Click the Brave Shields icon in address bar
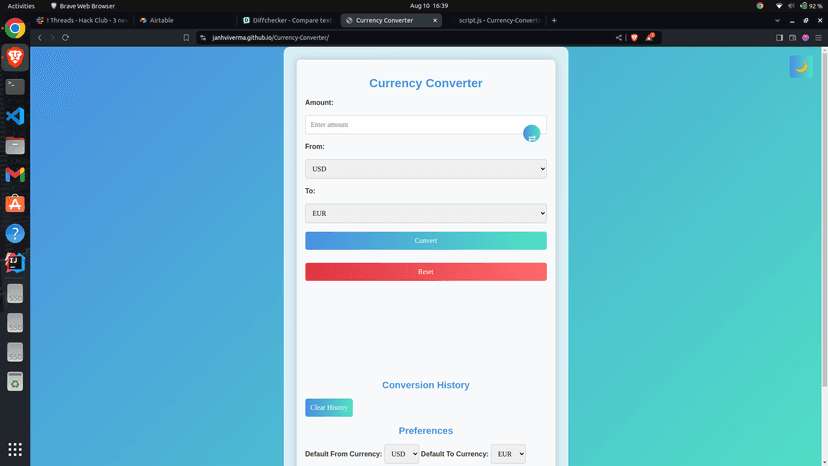This screenshot has height=466, width=828. (633, 38)
